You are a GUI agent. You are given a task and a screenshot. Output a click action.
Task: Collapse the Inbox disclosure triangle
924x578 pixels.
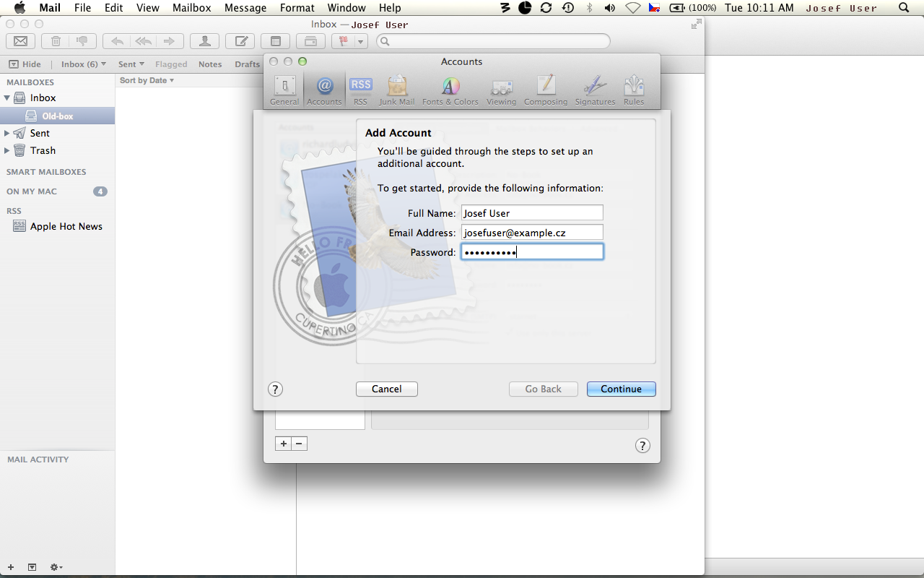pos(7,98)
